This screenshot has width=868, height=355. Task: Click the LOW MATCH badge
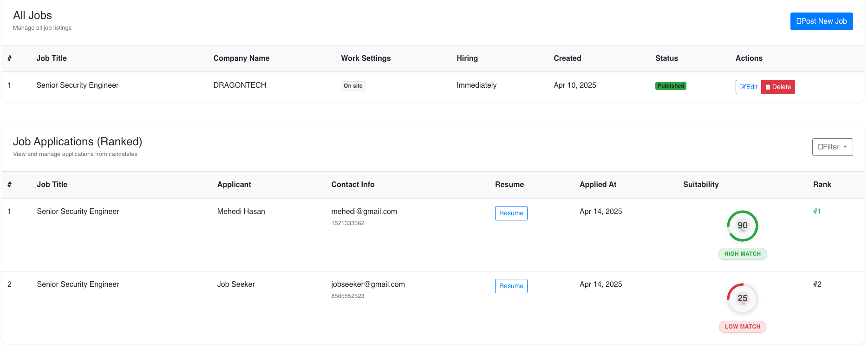tap(742, 327)
